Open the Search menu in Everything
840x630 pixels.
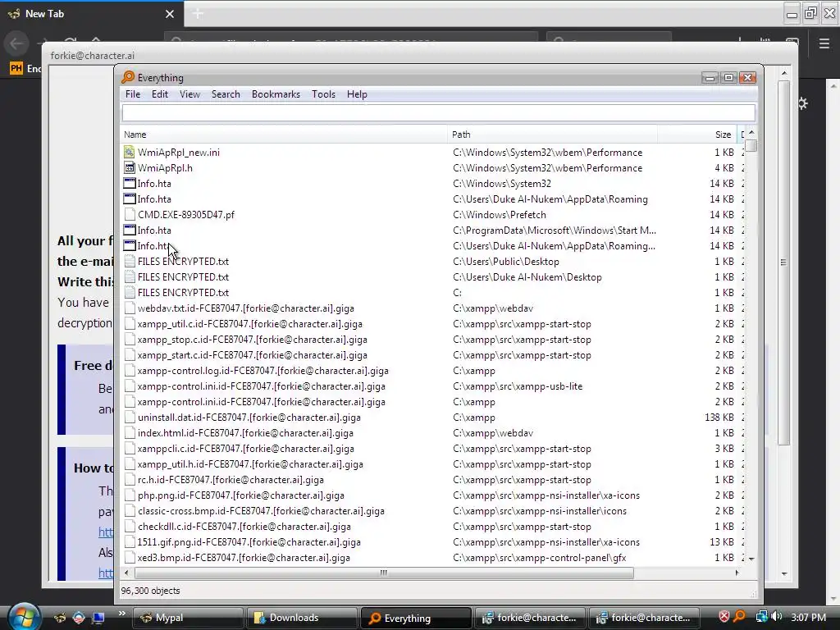point(226,94)
